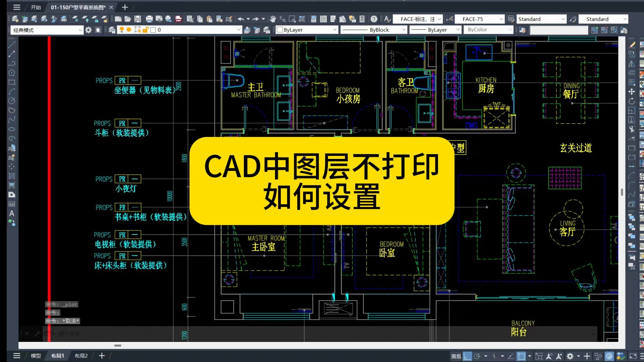
Task: Open the layer selection dropdown showing 0
Action: click(x=239, y=29)
